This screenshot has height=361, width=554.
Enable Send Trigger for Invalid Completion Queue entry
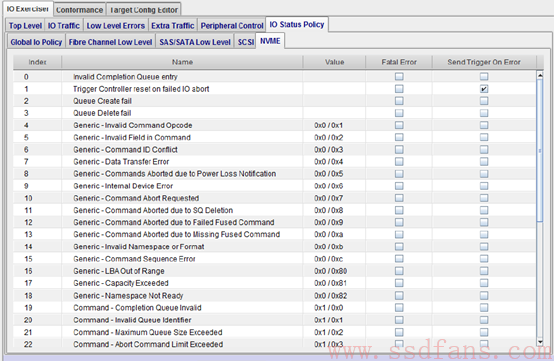click(x=484, y=77)
